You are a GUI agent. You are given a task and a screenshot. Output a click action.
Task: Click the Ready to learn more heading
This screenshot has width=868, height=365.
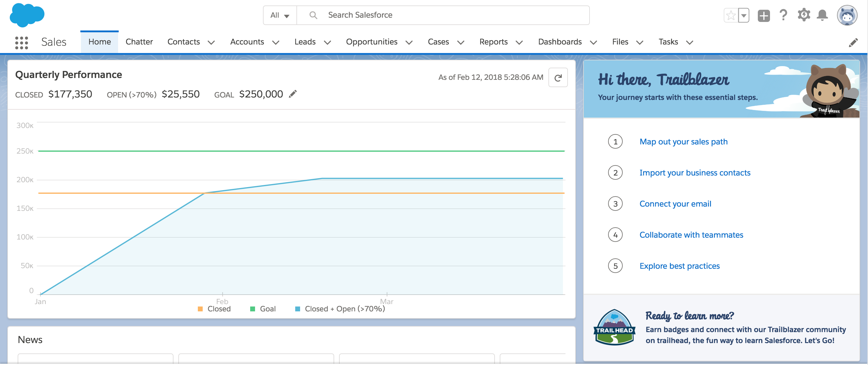(689, 316)
